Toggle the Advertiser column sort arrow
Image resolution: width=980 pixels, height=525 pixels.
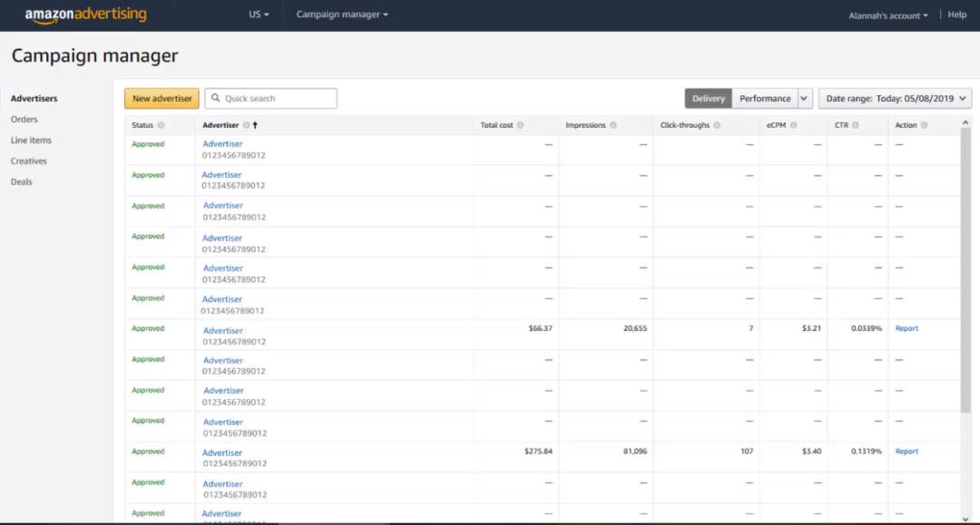tap(255, 125)
